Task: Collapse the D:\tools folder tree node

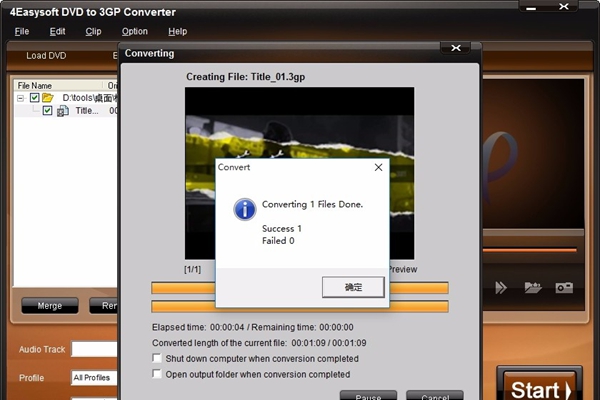Action: (x=20, y=98)
